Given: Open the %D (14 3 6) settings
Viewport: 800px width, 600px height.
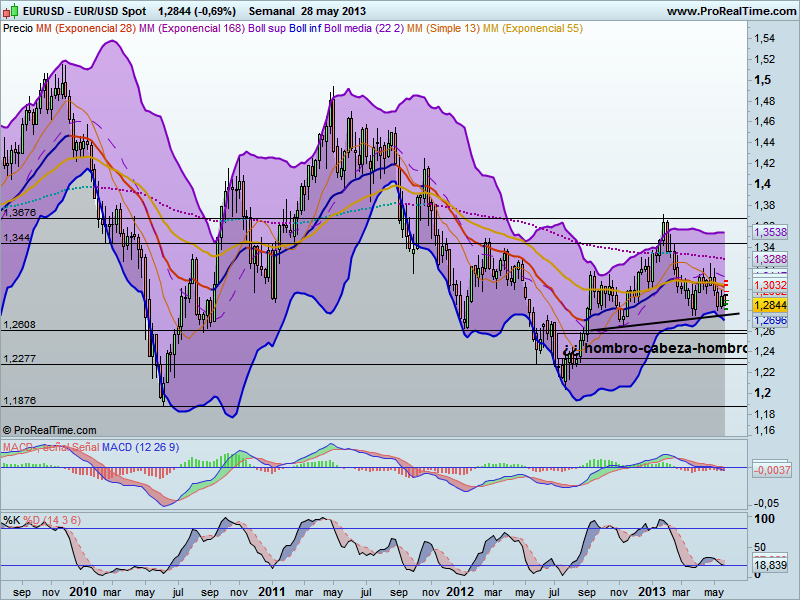Looking at the screenshot, I should 52,520.
